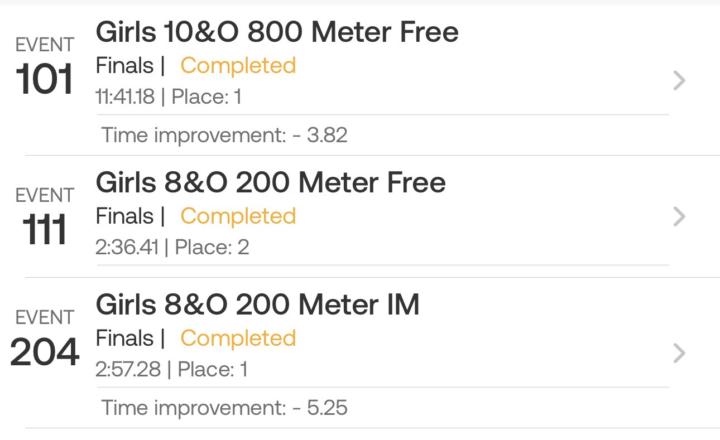
Task: View the Girls 8&O 200 Meter IM event title
Action: [x=257, y=305]
